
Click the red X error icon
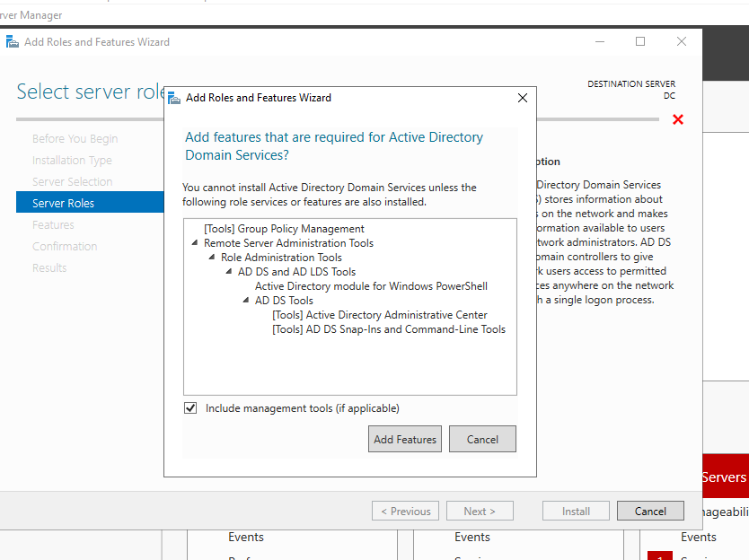click(x=678, y=119)
